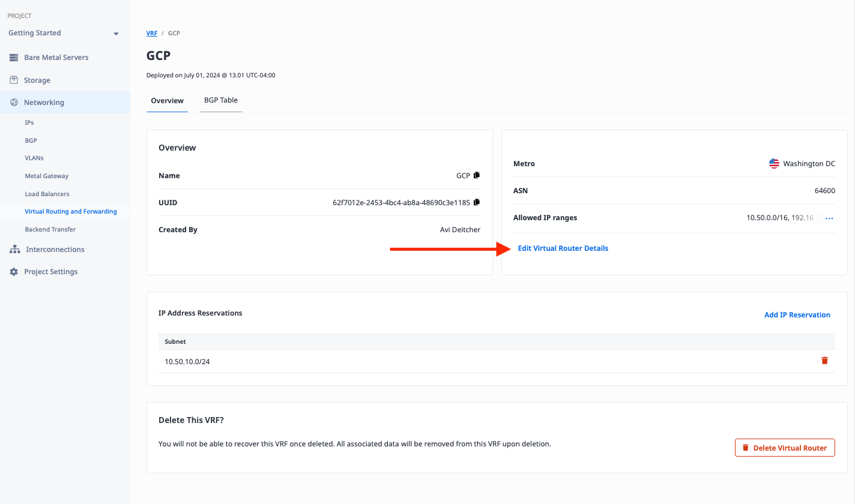The image size is (855, 504).
Task: Click the 10.50.10.0/24 subnet row
Action: (x=497, y=361)
